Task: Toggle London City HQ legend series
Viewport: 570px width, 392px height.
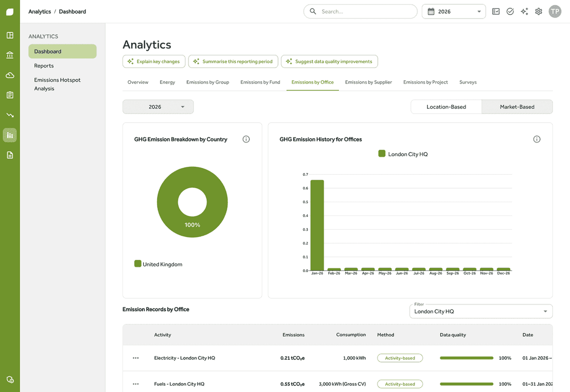Action: click(403, 154)
